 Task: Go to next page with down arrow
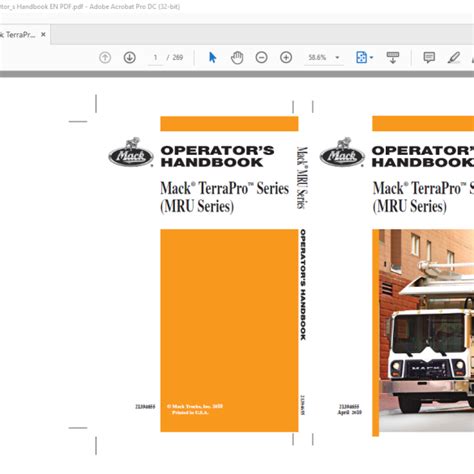tap(130, 58)
